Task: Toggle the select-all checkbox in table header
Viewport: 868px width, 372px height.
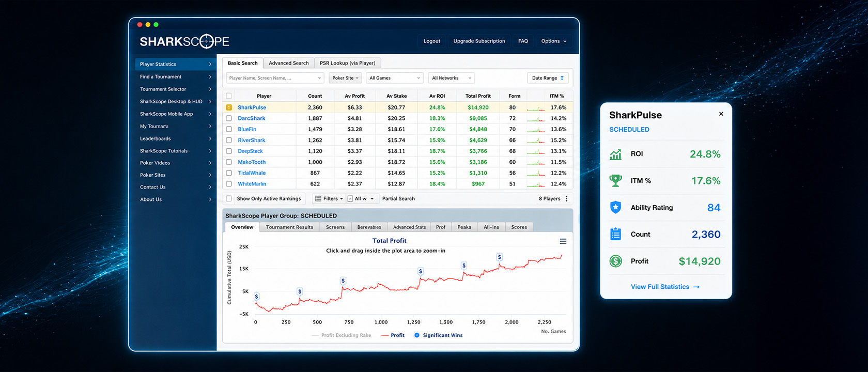Action: (229, 96)
